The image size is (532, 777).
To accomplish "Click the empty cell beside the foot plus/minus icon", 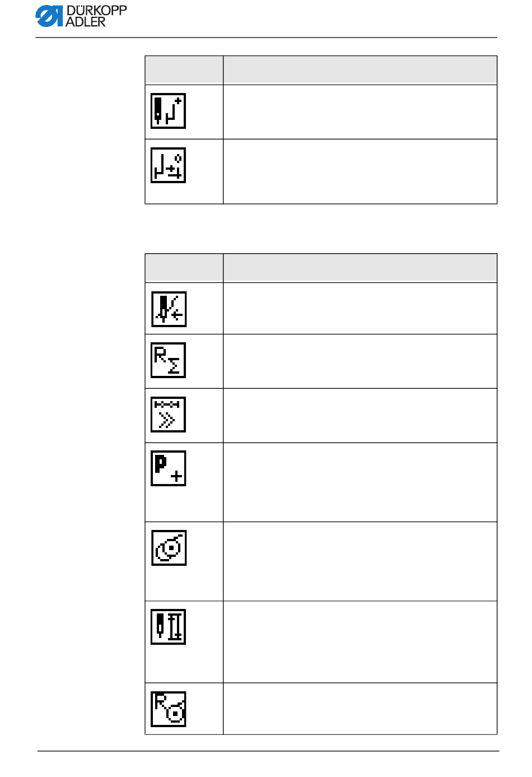I will tap(360, 171).
